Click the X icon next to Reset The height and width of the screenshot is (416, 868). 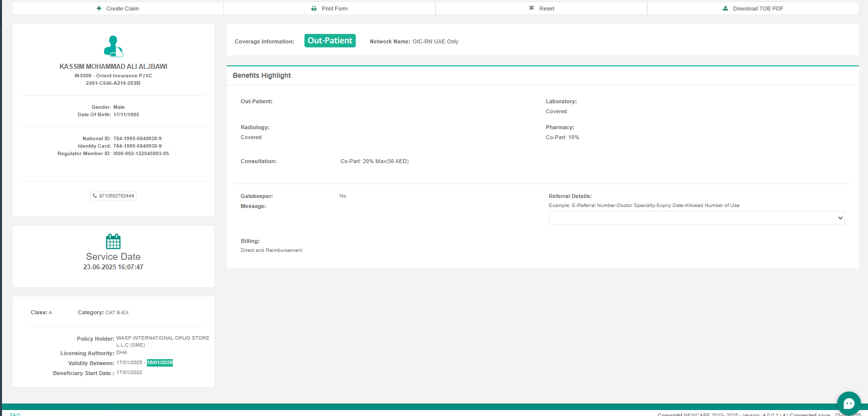532,8
